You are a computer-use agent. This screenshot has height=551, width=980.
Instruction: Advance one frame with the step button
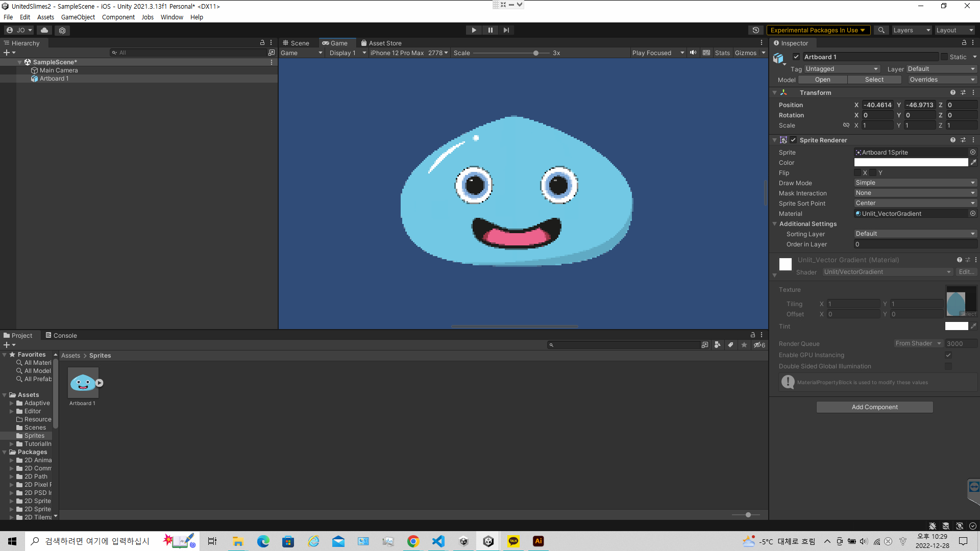click(506, 30)
